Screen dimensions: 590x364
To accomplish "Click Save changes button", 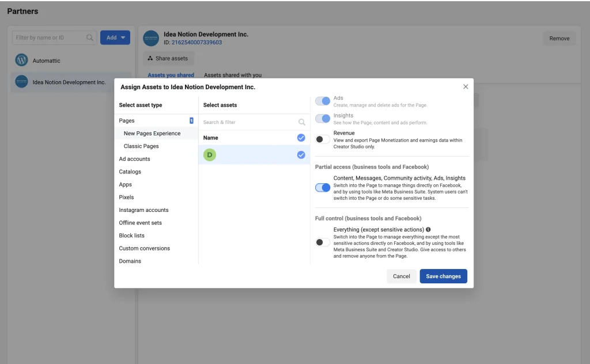I will pyautogui.click(x=443, y=276).
